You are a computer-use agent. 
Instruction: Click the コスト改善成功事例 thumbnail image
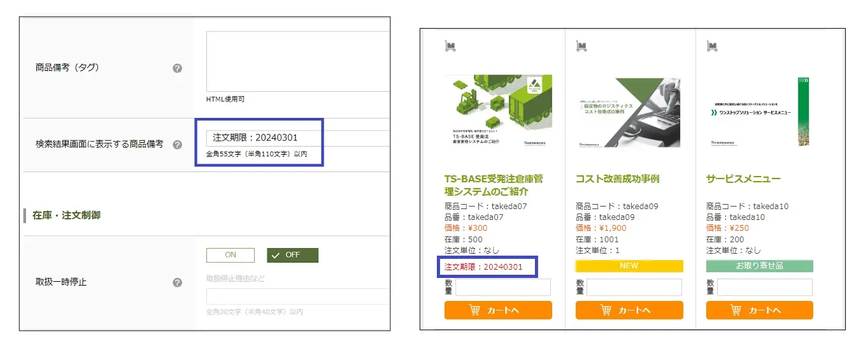click(x=629, y=113)
